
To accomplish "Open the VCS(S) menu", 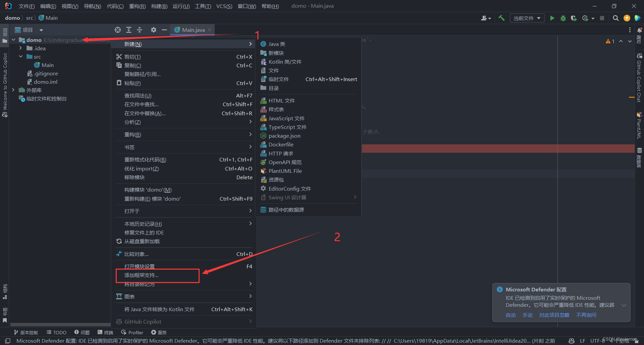I will tap(224, 6).
